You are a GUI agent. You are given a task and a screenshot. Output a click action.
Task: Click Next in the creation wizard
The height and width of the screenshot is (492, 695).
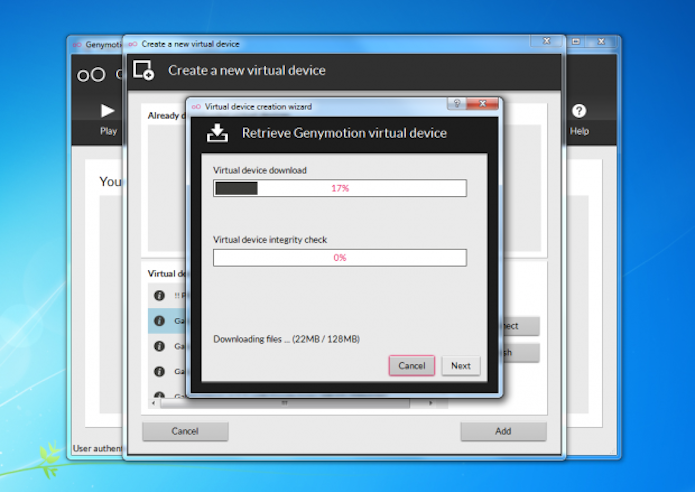[461, 366]
